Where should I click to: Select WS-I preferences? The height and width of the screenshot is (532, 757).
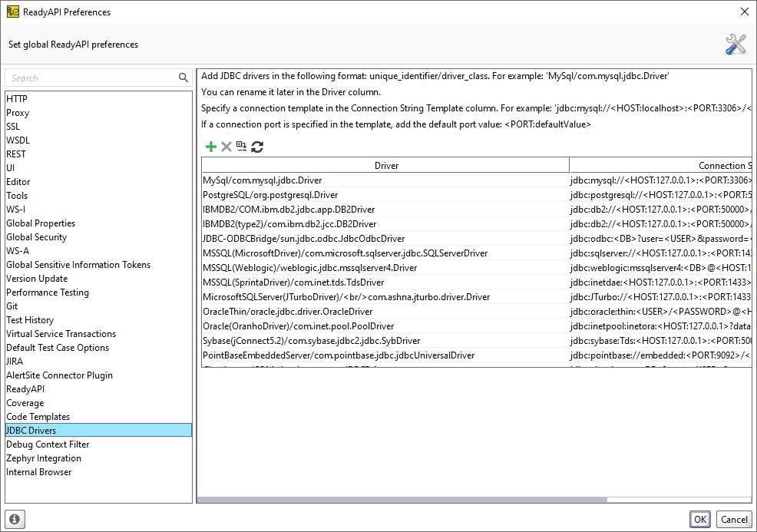98,210
